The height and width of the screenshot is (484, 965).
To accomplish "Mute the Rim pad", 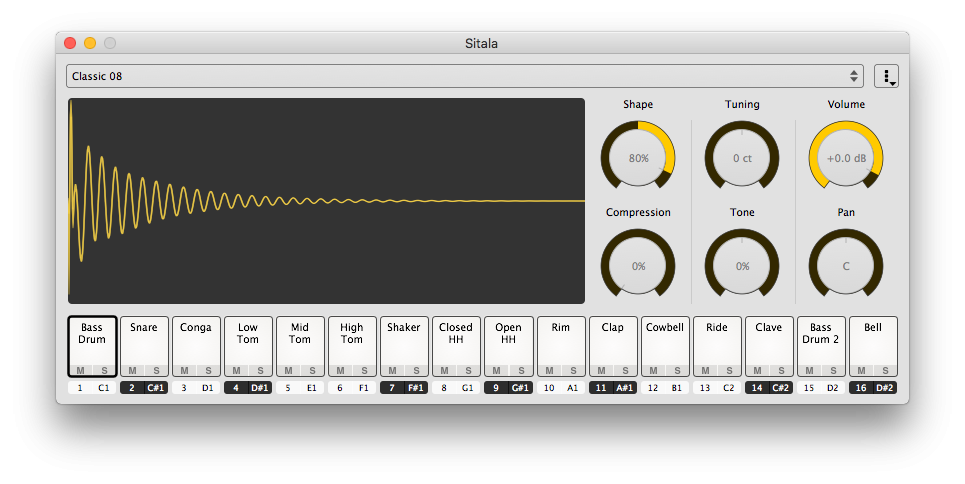I will 549,370.
